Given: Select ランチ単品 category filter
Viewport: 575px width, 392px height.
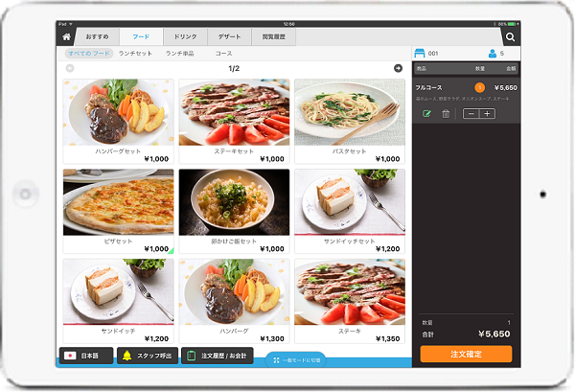Looking at the screenshot, I should tap(180, 53).
